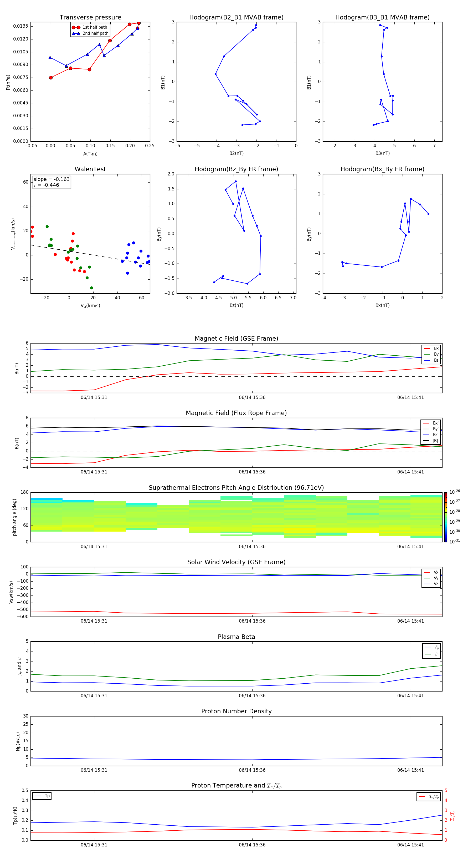Select the '|B|' legend entry
The width and height of the screenshot is (473, 868).
(431, 441)
